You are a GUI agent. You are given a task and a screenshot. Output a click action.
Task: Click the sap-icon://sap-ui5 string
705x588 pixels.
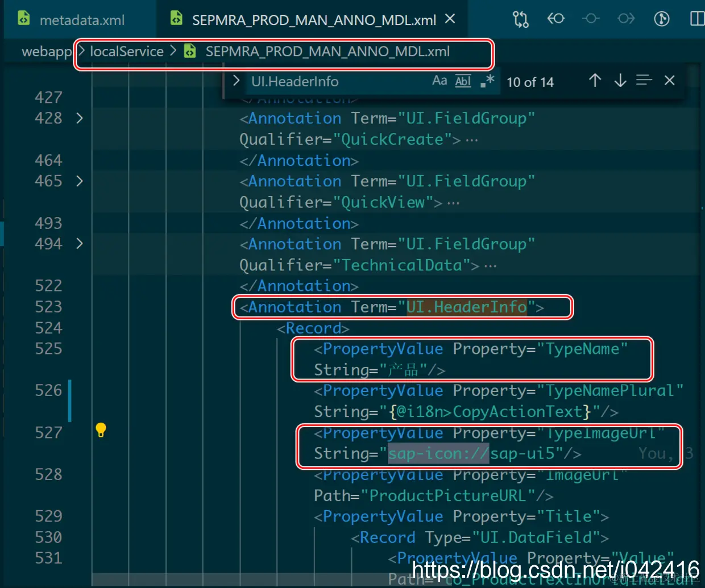pos(471,454)
